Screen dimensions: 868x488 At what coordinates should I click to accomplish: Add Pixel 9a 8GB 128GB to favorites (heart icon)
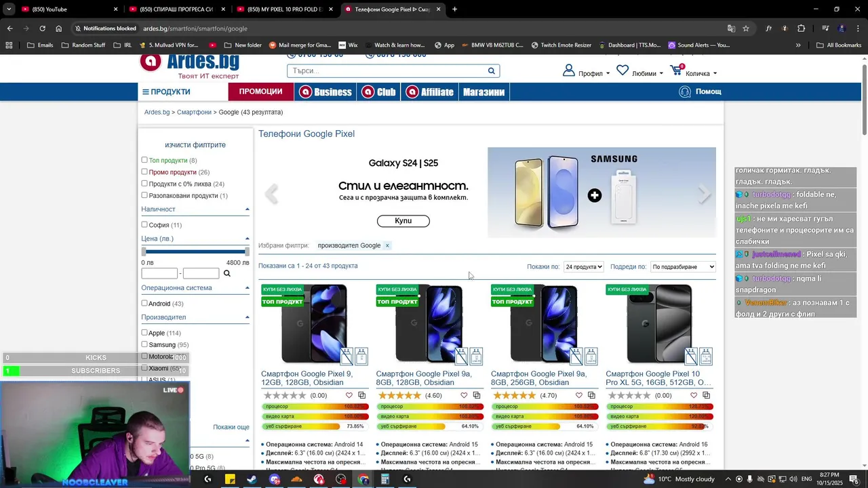(x=465, y=395)
